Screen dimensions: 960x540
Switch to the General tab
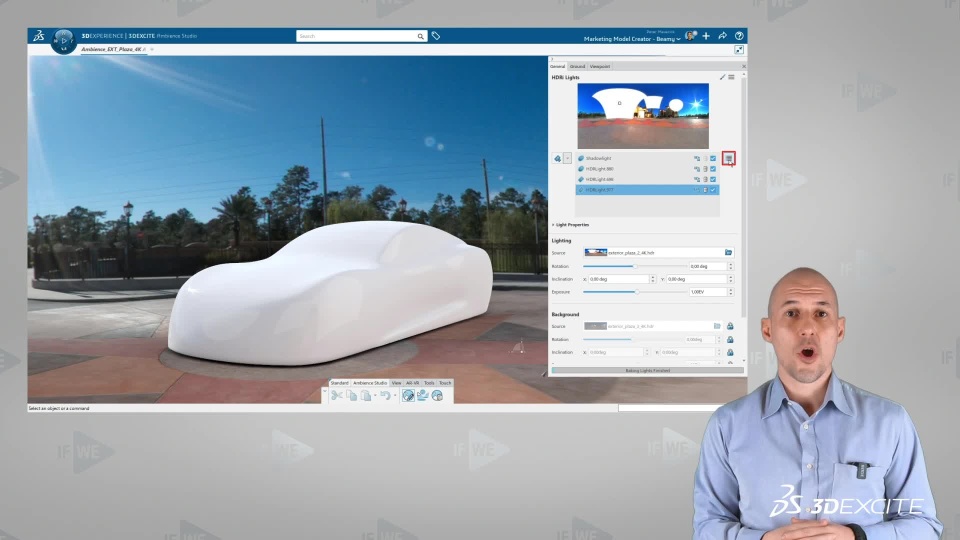click(557, 66)
